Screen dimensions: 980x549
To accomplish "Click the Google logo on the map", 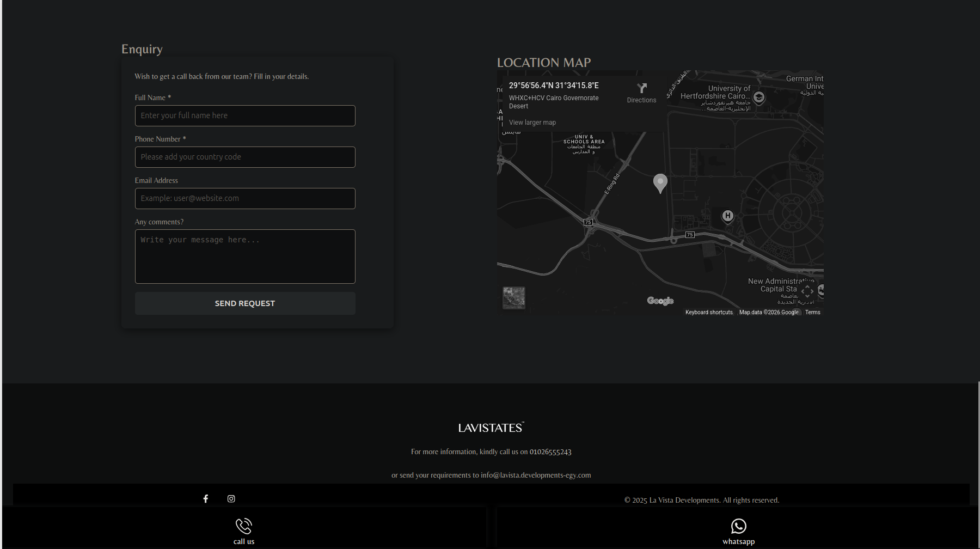I will click(x=660, y=301).
